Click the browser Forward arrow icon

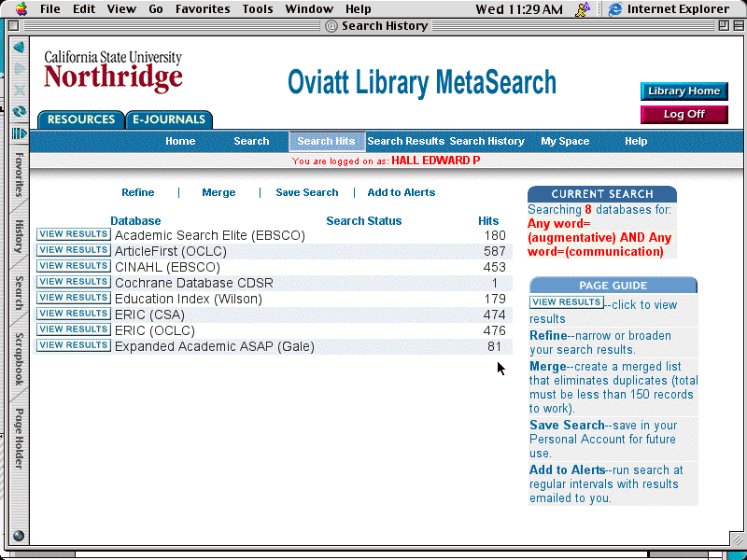[x=19, y=69]
